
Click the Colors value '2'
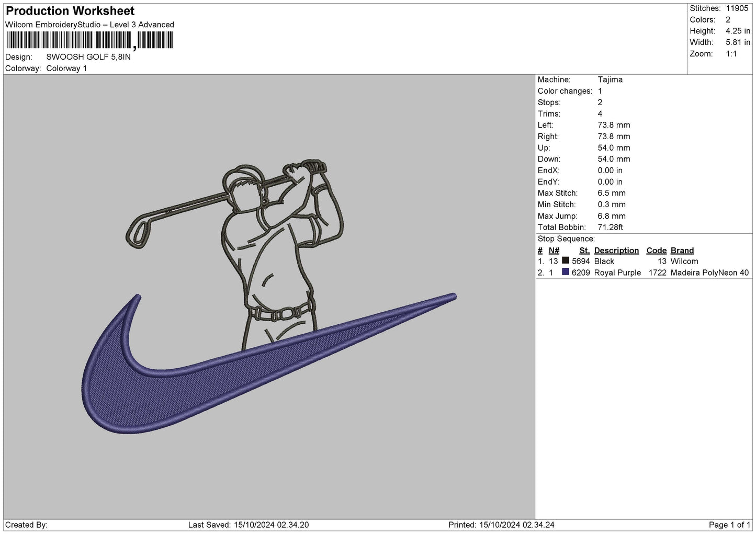pyautogui.click(x=728, y=20)
